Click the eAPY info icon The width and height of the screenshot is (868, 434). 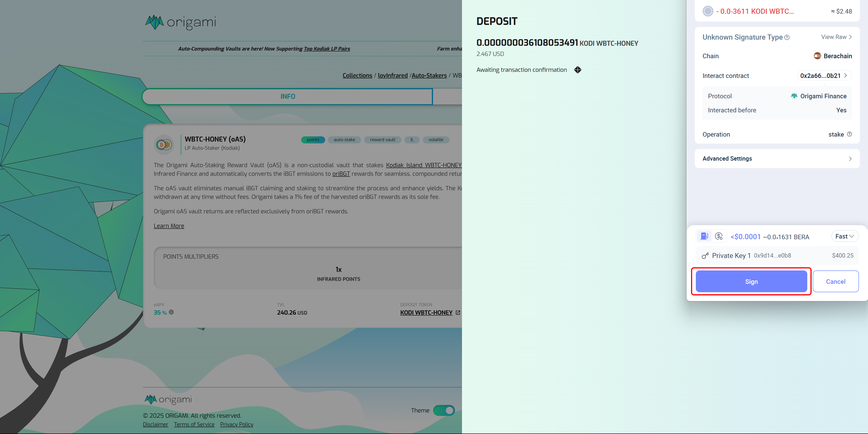click(x=172, y=312)
